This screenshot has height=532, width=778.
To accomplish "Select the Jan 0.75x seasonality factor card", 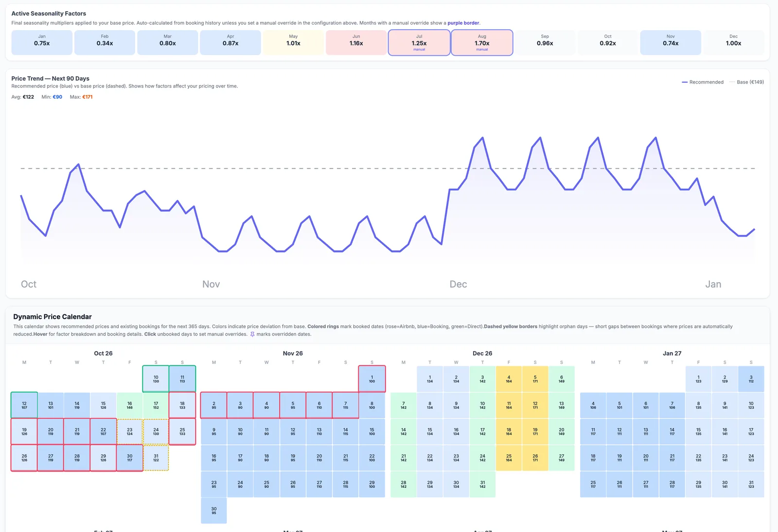I will [42, 42].
